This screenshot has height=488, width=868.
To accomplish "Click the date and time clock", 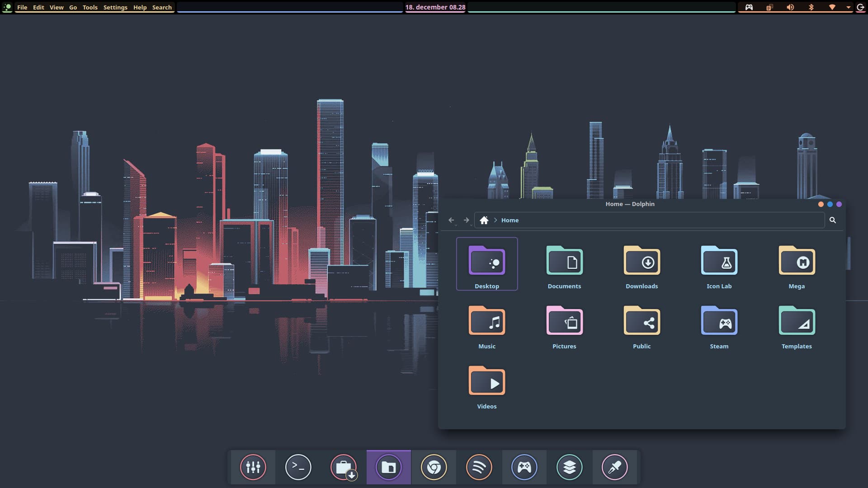I will tap(435, 7).
